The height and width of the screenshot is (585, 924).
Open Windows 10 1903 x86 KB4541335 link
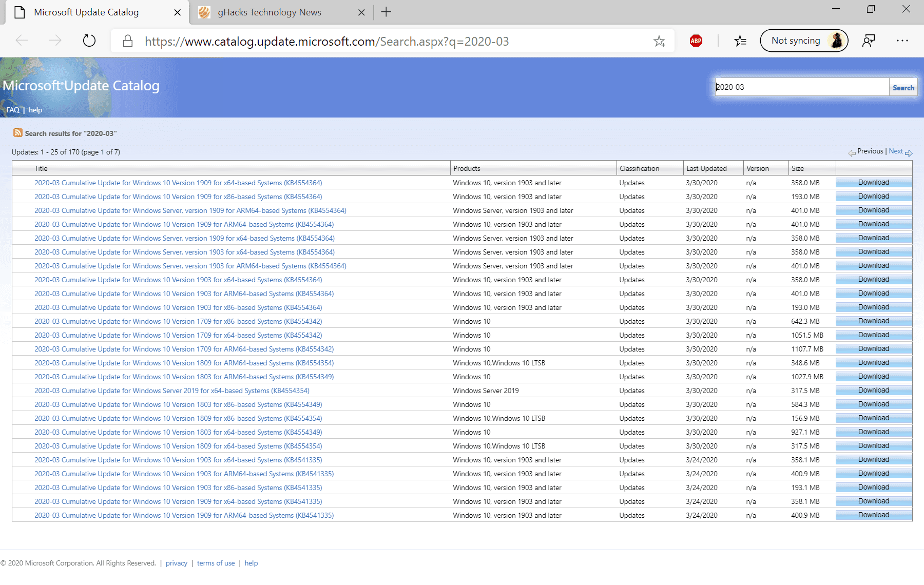(178, 488)
